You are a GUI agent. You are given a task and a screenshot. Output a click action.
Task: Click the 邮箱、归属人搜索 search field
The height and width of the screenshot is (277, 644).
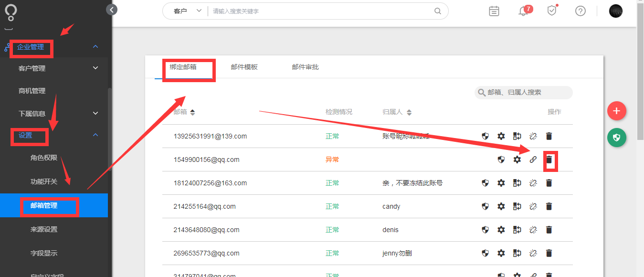(523, 92)
